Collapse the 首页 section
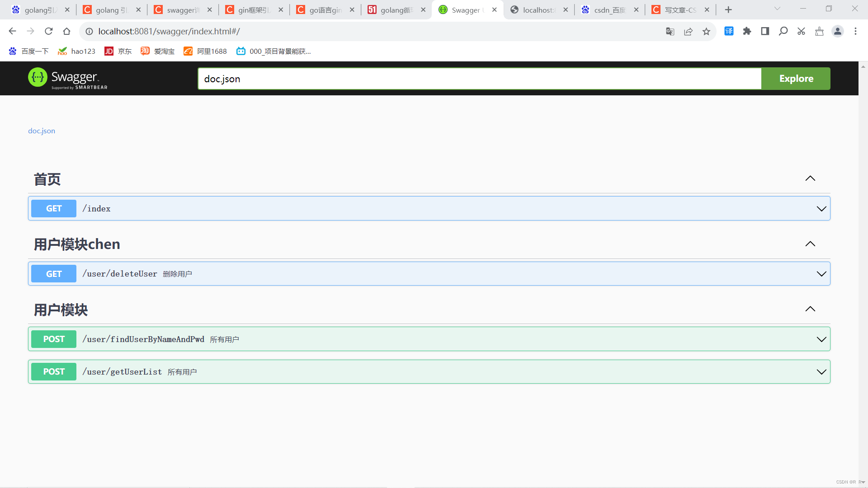The height and width of the screenshot is (488, 868). tap(810, 178)
